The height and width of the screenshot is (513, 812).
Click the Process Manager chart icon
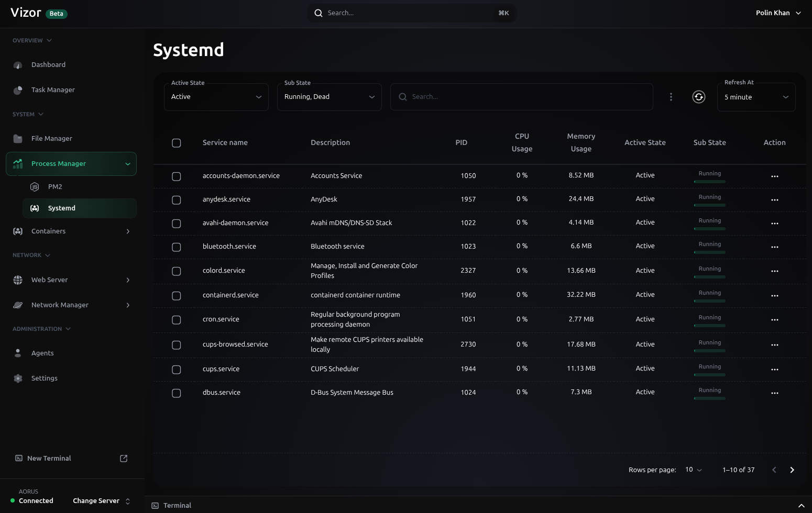point(18,164)
